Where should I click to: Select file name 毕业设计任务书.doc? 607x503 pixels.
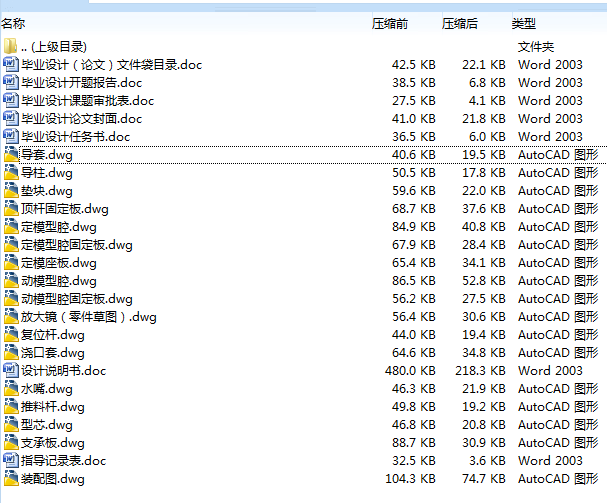pos(76,137)
